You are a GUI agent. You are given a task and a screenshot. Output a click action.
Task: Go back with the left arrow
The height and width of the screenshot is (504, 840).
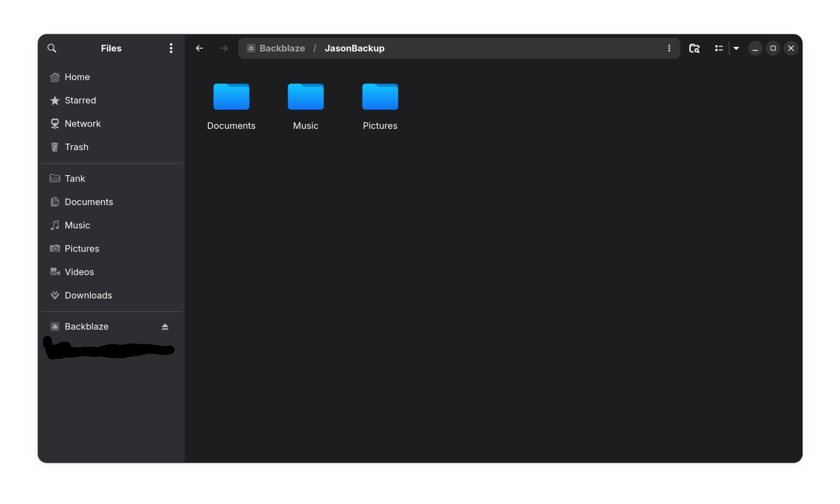pyautogui.click(x=200, y=48)
